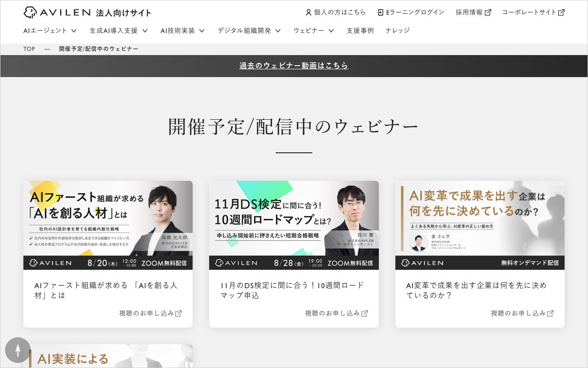This screenshot has width=588, height=368.
Task: Click 視聴のお申し込み in AIファースト card
Action: (x=147, y=313)
